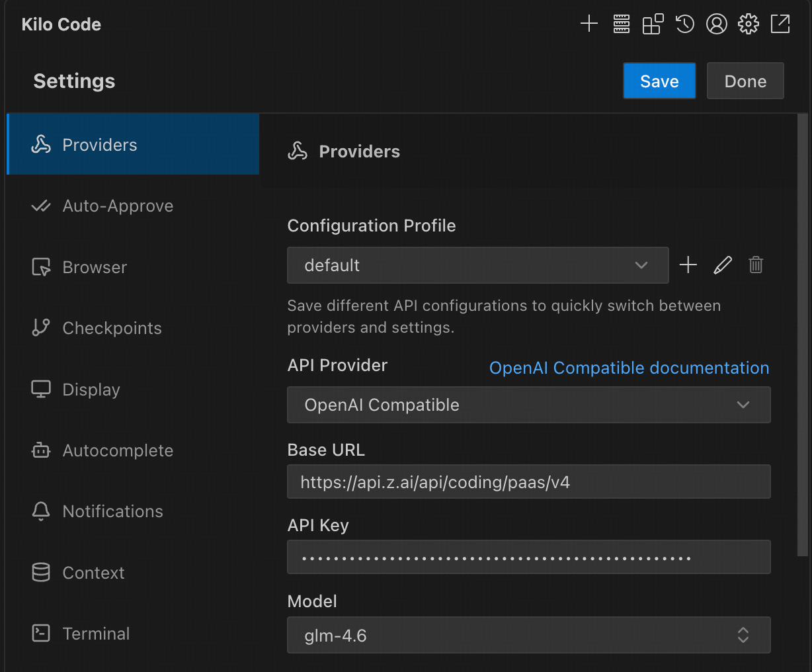This screenshot has width=812, height=672.
Task: Add a new configuration profile
Action: 688,265
